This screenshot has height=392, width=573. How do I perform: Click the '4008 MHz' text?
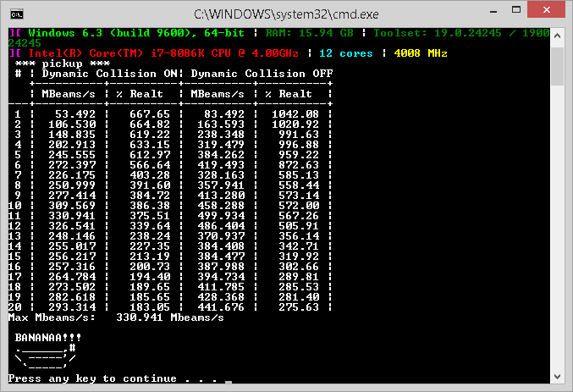pos(421,53)
